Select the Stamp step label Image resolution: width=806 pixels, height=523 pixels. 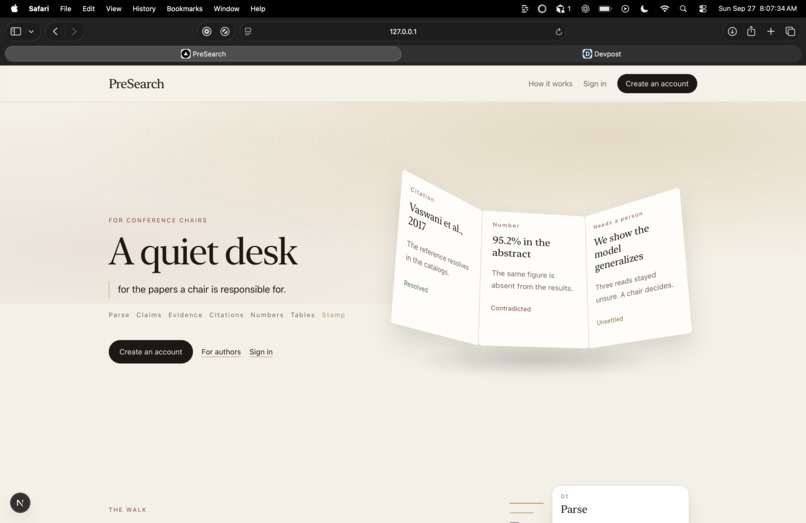(333, 315)
